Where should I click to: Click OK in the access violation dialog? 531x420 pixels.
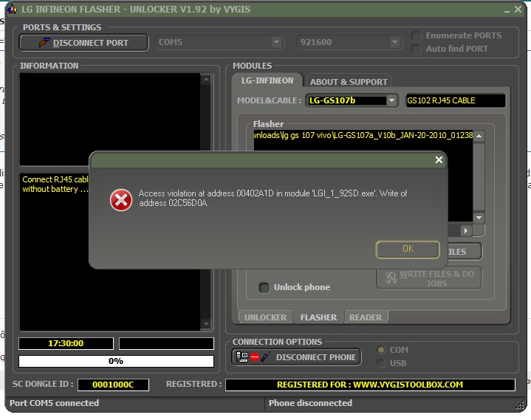tap(408, 249)
